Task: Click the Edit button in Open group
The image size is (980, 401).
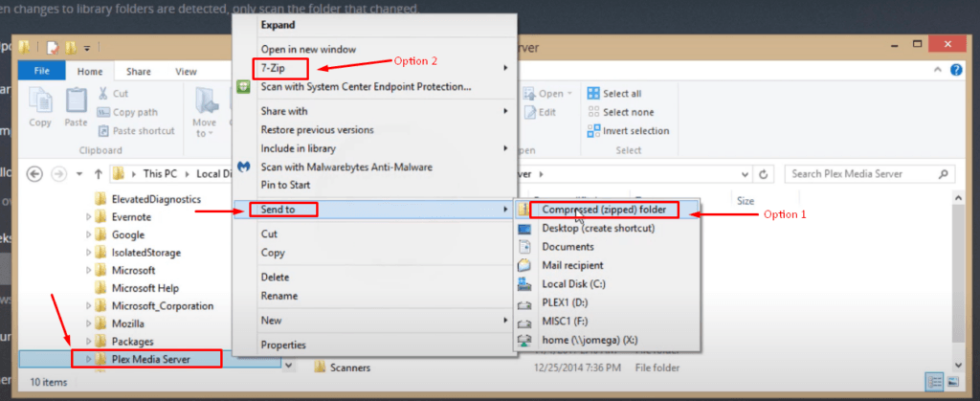Action: coord(540,112)
